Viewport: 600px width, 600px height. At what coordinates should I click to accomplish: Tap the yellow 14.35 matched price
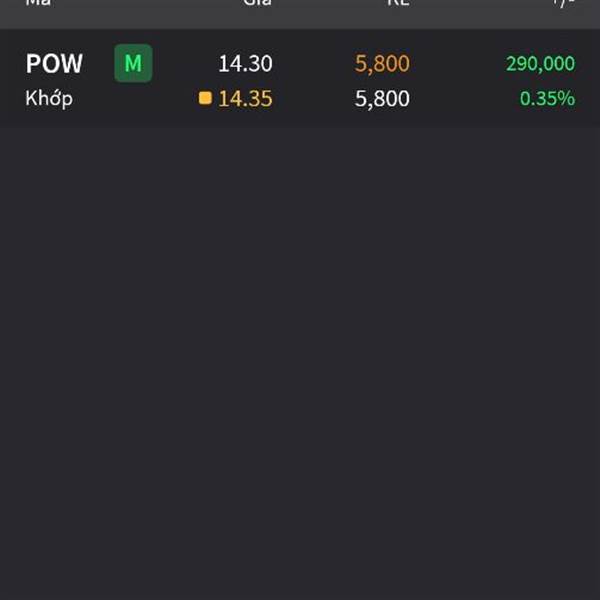[246, 98]
